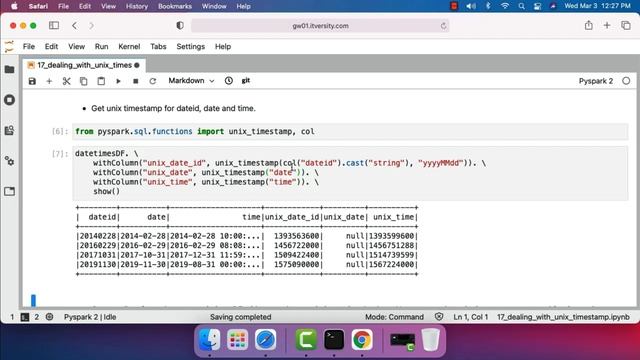This screenshot has height=360, width=640.
Task: Open the Wi-Fi menu bar icon
Action: 505,6
